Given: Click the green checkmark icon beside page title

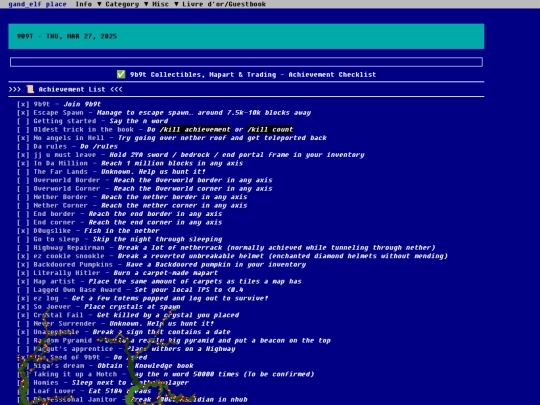Looking at the screenshot, I should (121, 74).
